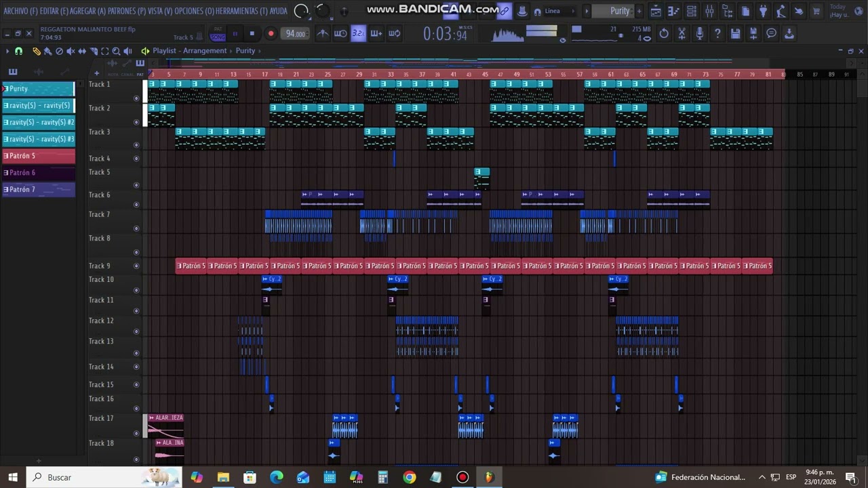Viewport: 868px width, 488px height.
Task: Select the playlist Mute tool
Action: pos(71,51)
